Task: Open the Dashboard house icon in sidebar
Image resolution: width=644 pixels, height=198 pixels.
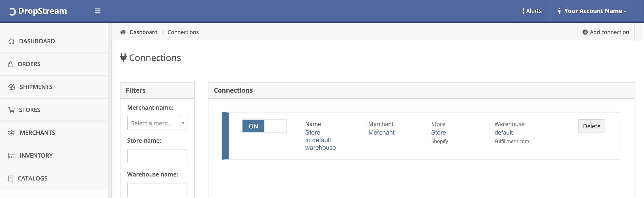Action: click(11, 41)
